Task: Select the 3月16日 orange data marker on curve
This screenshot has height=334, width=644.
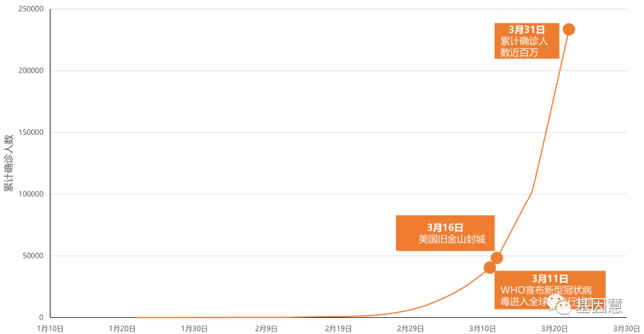Action: click(497, 258)
